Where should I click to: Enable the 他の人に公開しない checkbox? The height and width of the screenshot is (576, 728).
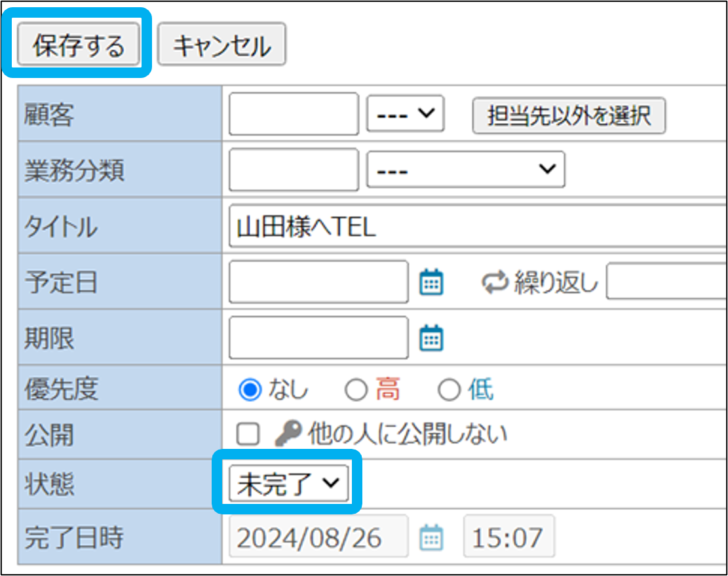(248, 434)
